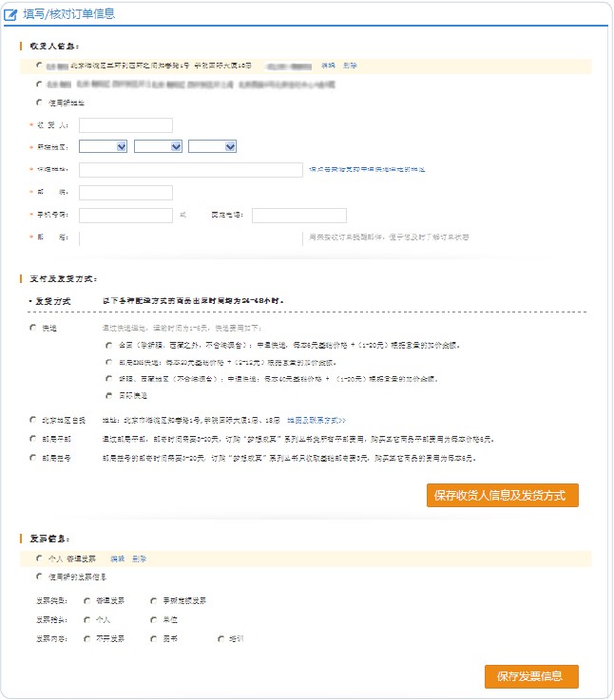Click the 保存发票信息 button
614x700 pixels.
[x=530, y=676]
